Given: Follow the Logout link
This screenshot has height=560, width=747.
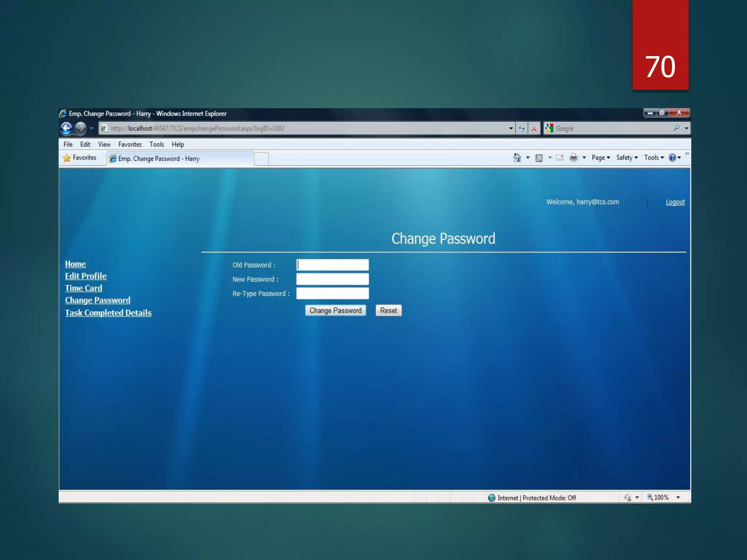Looking at the screenshot, I should (675, 202).
